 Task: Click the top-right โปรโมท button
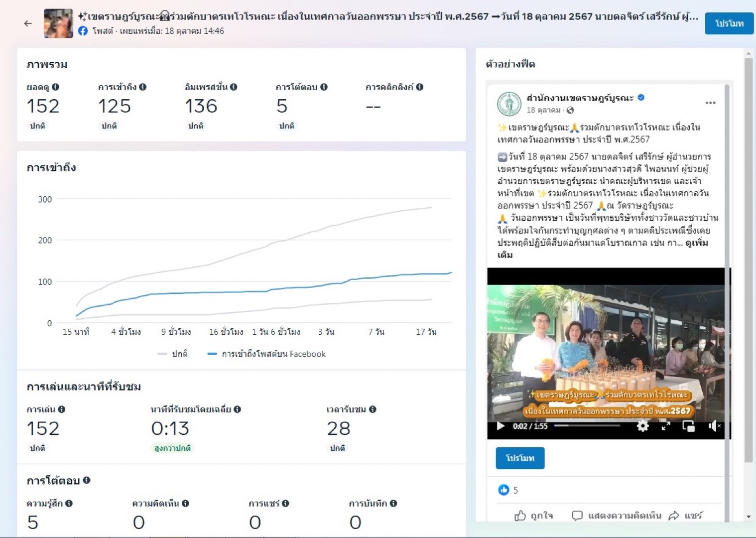pos(729,23)
